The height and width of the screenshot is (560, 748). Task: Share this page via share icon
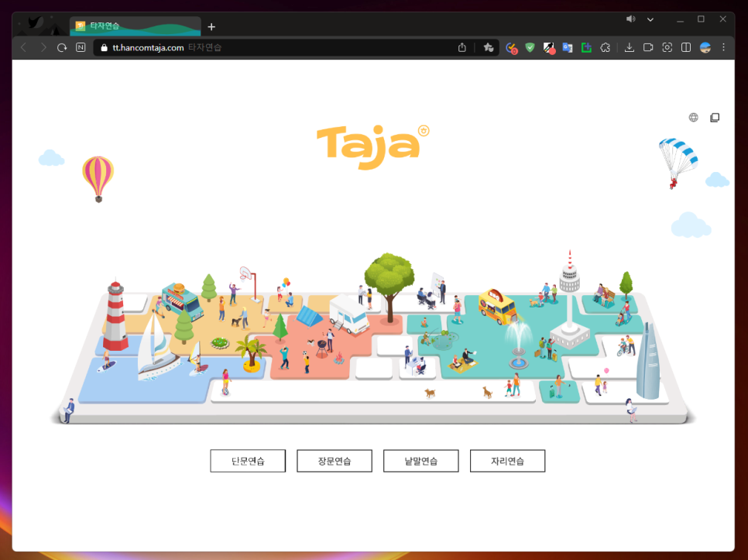pyautogui.click(x=461, y=47)
